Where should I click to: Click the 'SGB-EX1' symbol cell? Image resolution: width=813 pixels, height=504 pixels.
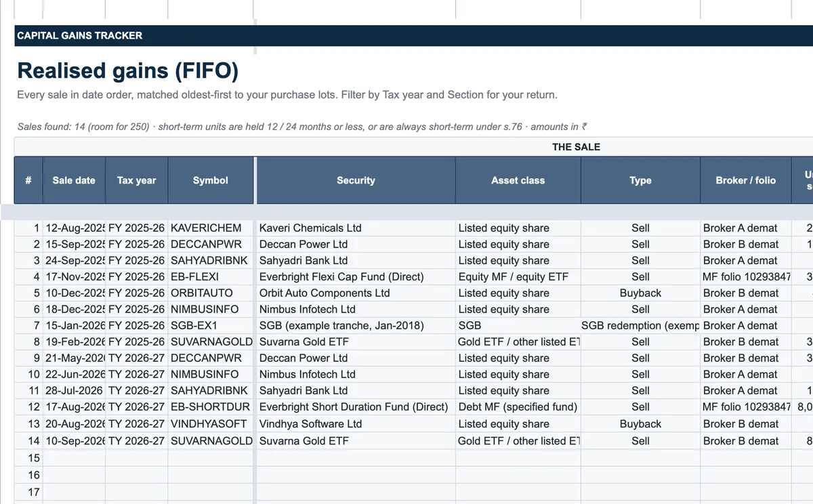211,326
